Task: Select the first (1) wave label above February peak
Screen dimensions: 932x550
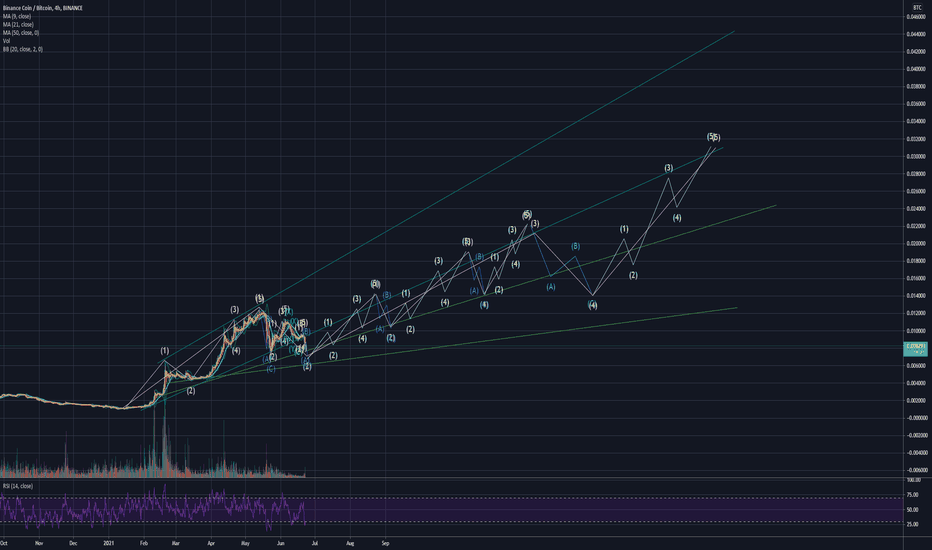Action: 165,351
